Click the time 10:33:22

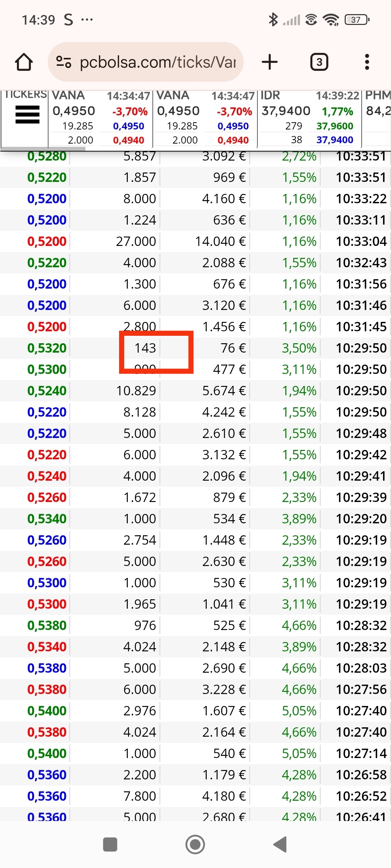[361, 199]
